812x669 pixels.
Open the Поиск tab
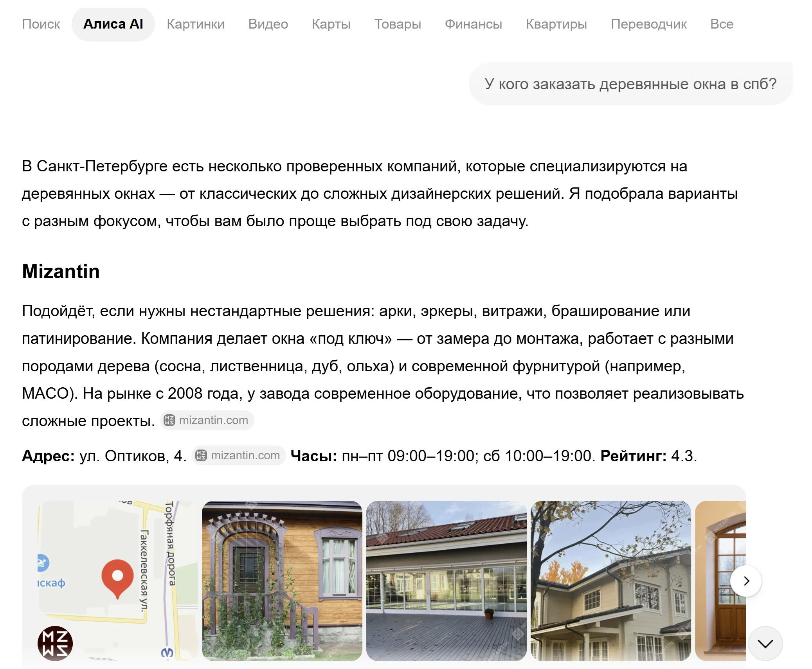coord(41,24)
